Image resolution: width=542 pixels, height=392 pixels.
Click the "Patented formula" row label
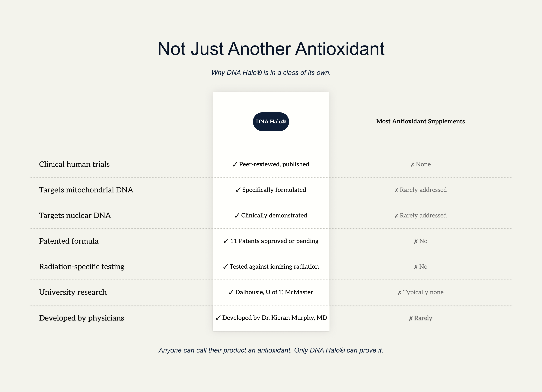pos(69,241)
